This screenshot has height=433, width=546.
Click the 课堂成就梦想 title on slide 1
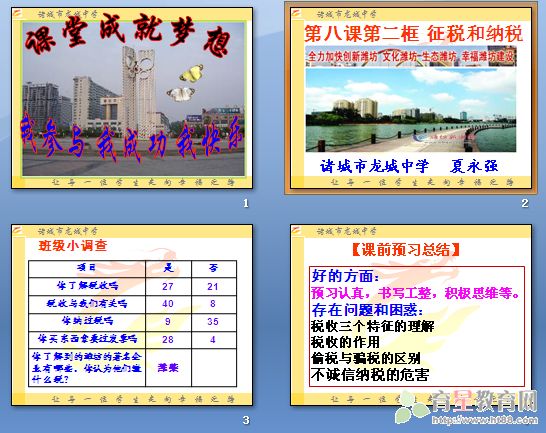click(x=128, y=35)
